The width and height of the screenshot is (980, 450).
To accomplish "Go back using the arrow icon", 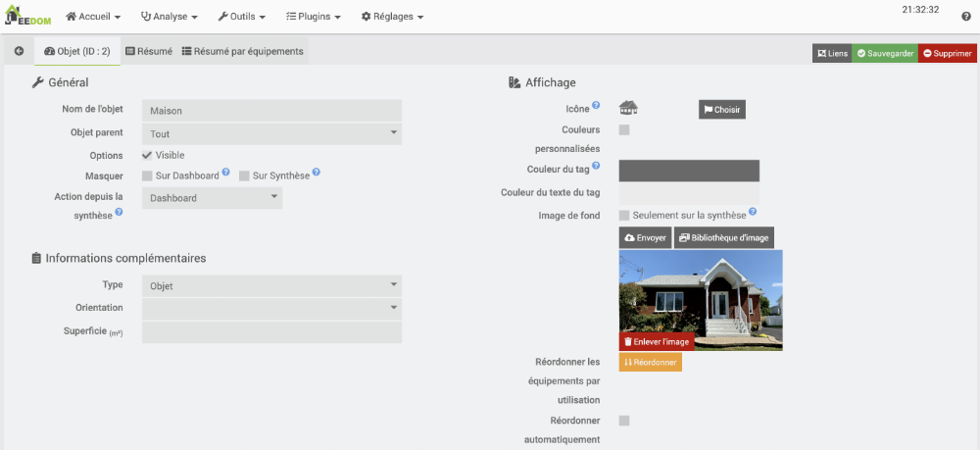I will [x=19, y=51].
